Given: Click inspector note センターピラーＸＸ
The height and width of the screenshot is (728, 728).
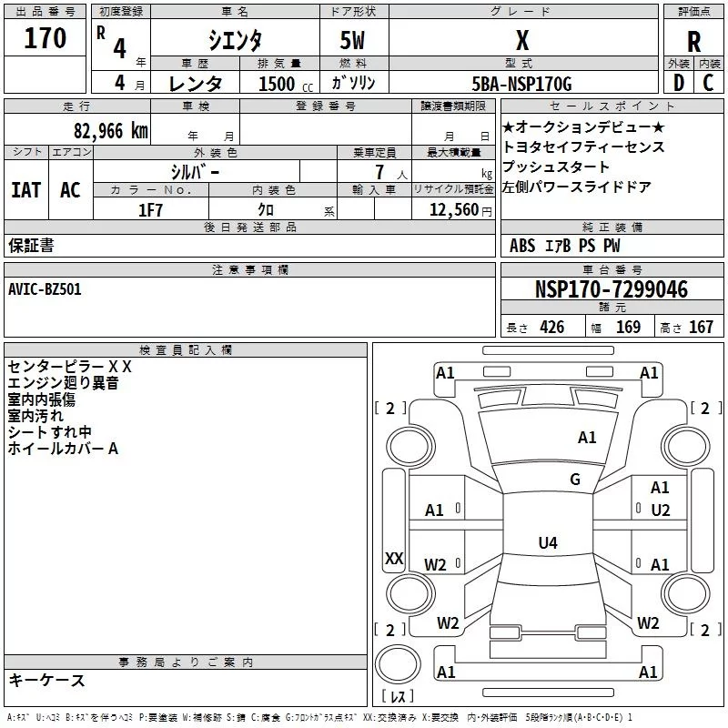Looking at the screenshot, I should pos(70,367).
